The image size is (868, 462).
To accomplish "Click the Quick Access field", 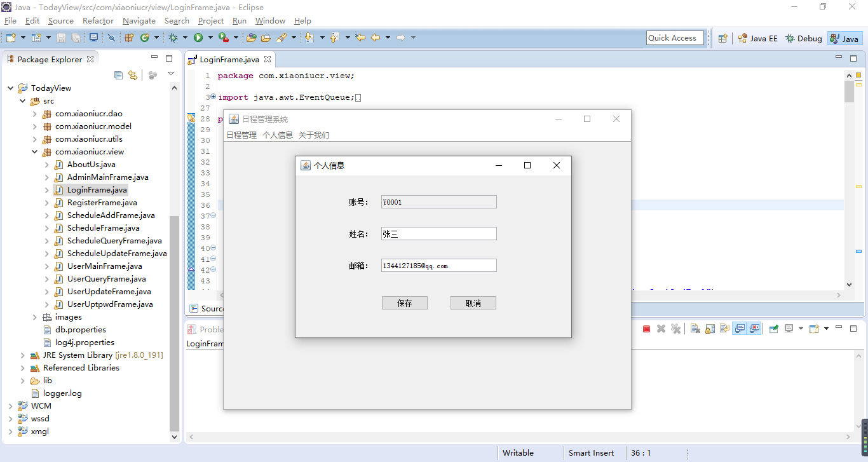I will pos(675,37).
